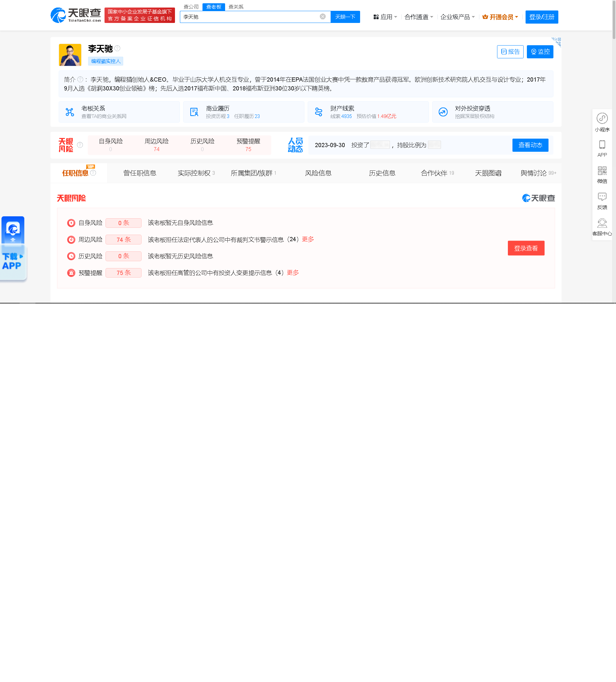Click the 监控 button
616x682 pixels.
point(540,52)
